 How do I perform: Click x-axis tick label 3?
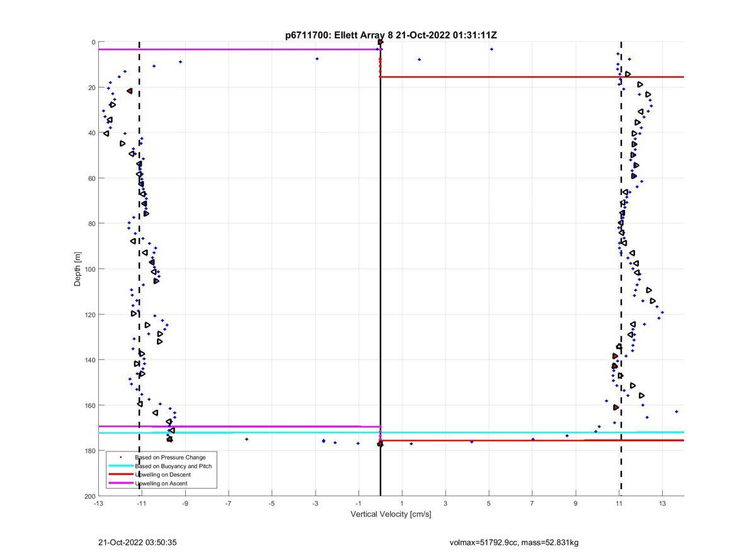coord(445,503)
